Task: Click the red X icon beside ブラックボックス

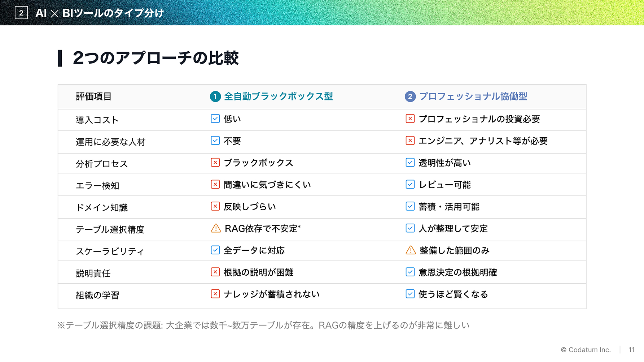Action: [x=215, y=163]
